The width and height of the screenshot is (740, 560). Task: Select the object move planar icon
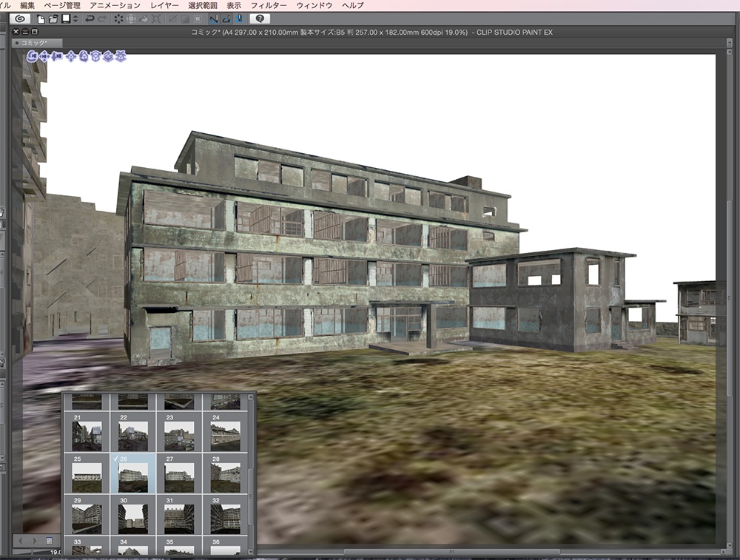(x=71, y=57)
